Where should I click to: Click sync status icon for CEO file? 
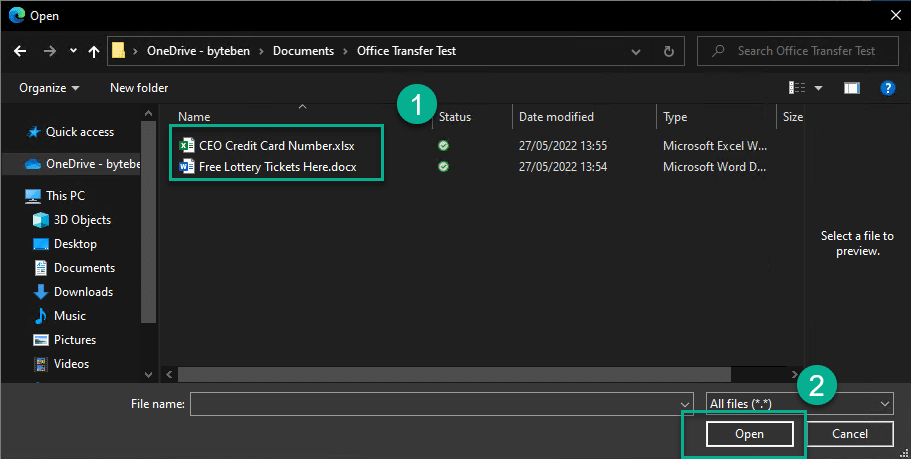pyautogui.click(x=443, y=146)
